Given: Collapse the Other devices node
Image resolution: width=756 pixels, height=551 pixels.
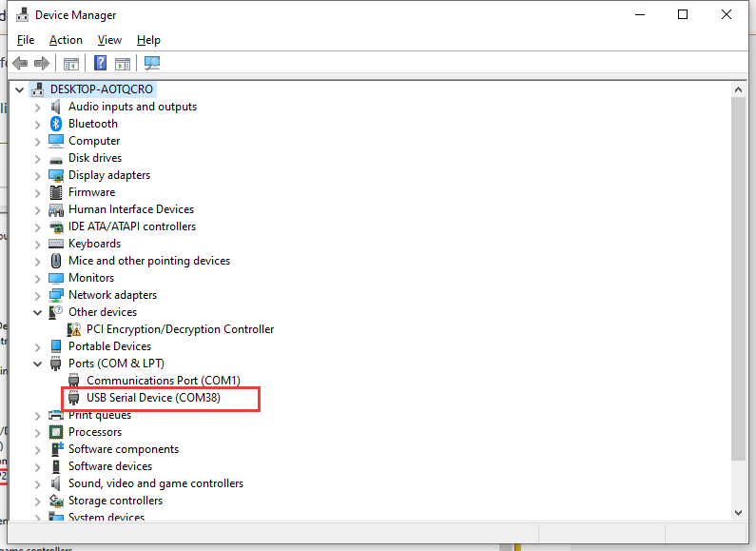Looking at the screenshot, I should [x=37, y=313].
